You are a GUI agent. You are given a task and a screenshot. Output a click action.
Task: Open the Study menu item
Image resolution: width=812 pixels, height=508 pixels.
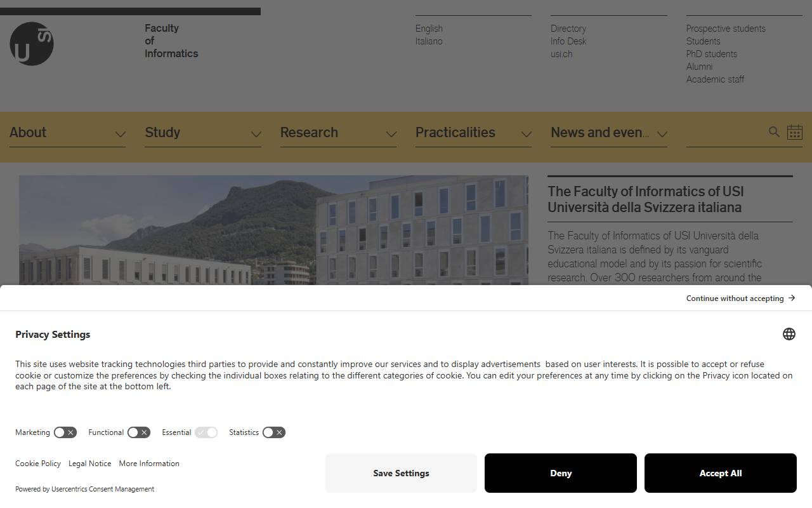coord(162,133)
